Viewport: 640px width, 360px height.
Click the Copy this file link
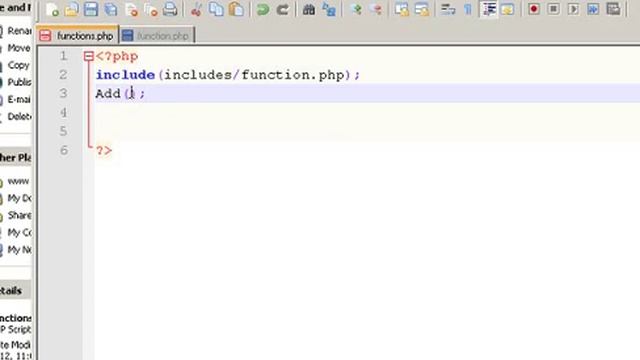pyautogui.click(x=18, y=65)
